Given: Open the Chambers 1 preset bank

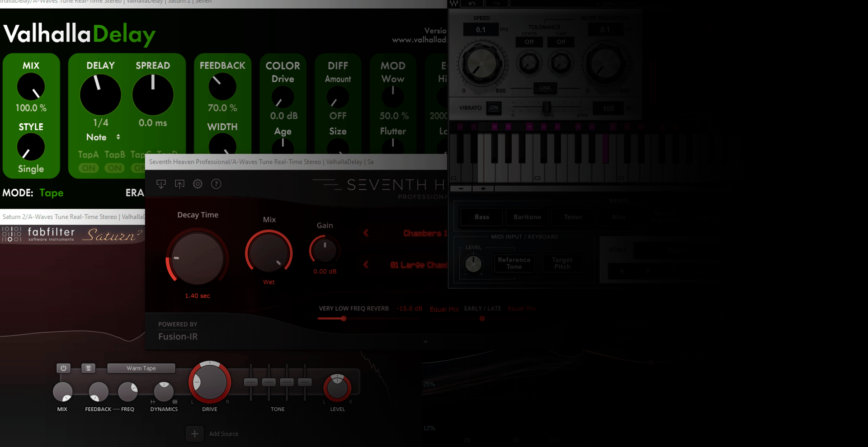Looking at the screenshot, I should click(x=424, y=233).
